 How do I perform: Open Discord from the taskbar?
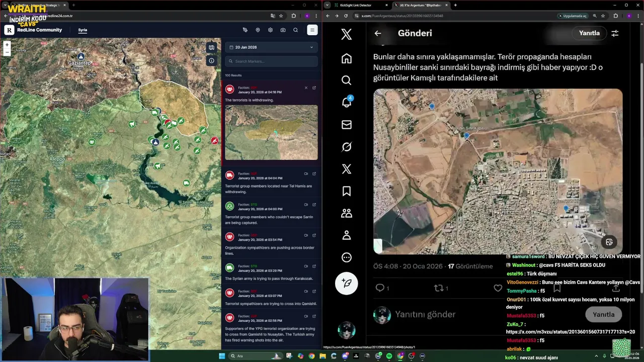click(x=345, y=356)
